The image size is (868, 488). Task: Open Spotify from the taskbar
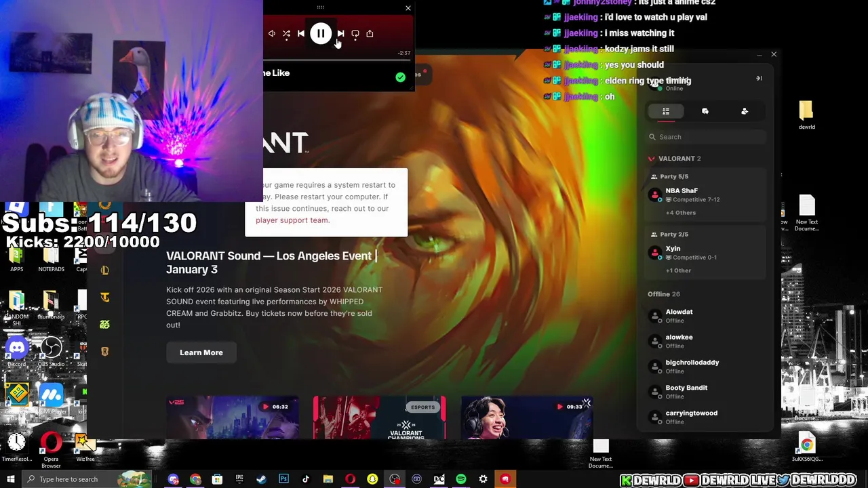[x=461, y=479]
